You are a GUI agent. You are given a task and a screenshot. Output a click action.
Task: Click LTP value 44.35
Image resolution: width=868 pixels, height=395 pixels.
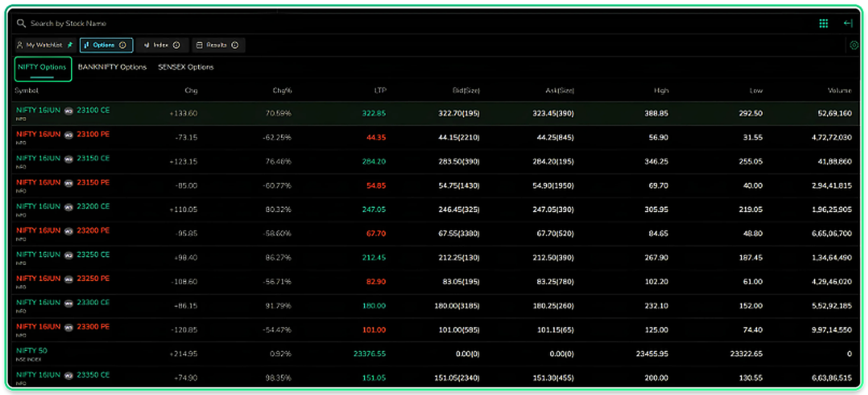(x=376, y=137)
